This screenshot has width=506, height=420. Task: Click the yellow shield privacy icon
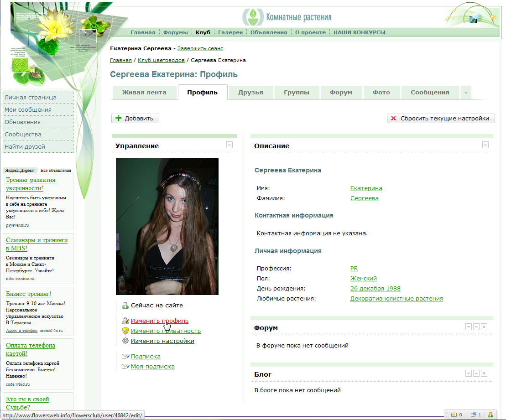pyautogui.click(x=125, y=331)
